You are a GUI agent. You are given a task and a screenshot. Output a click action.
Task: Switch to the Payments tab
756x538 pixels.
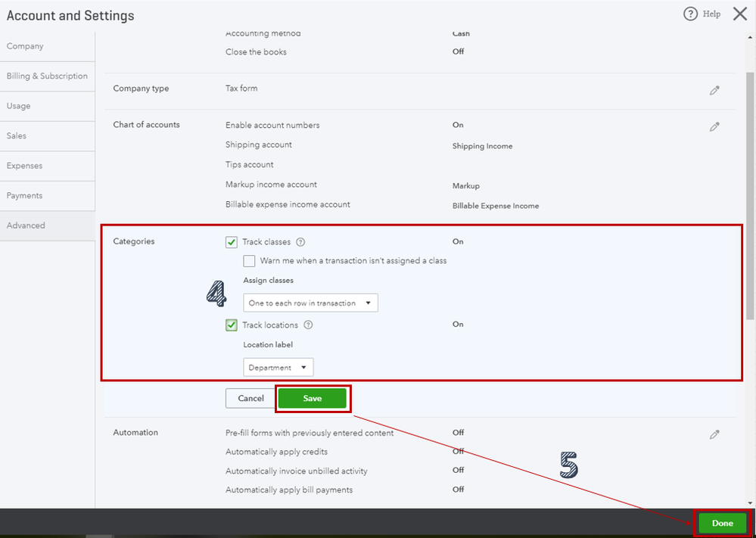point(48,196)
